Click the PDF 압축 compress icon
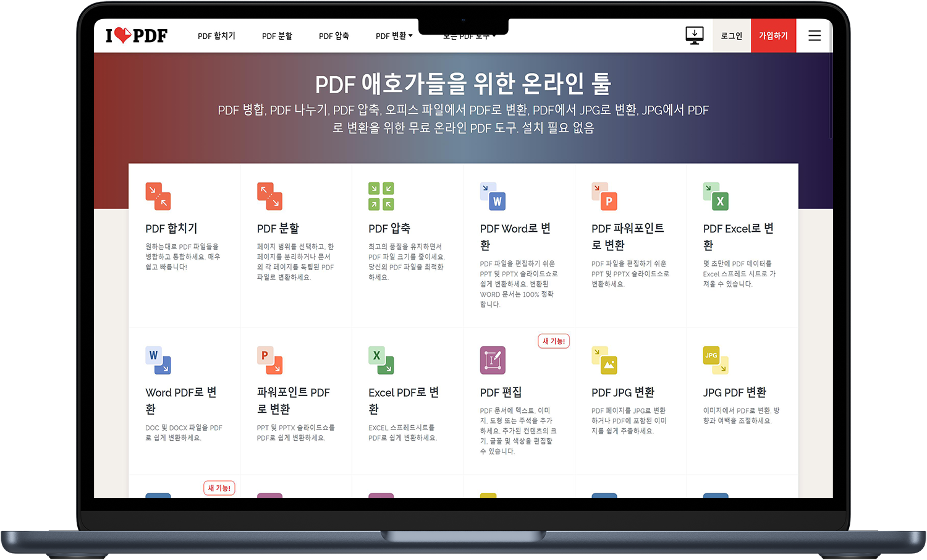This screenshot has height=560, width=927. click(381, 196)
